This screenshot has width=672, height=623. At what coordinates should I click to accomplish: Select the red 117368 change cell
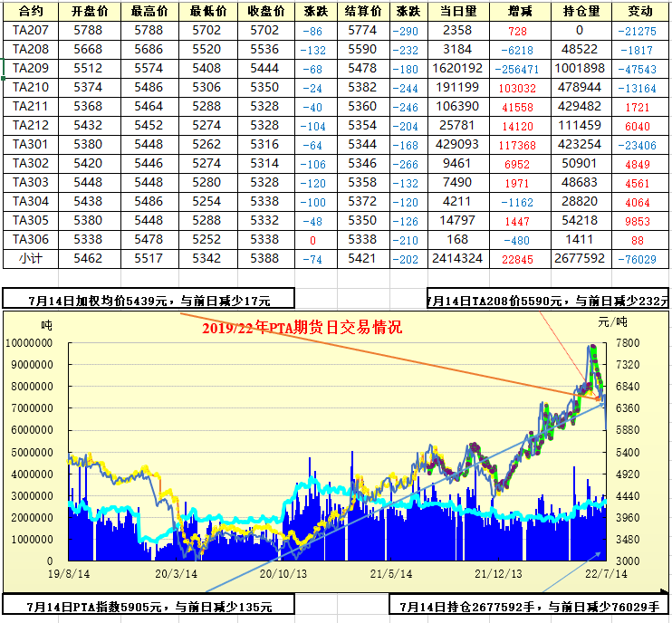tap(520, 145)
